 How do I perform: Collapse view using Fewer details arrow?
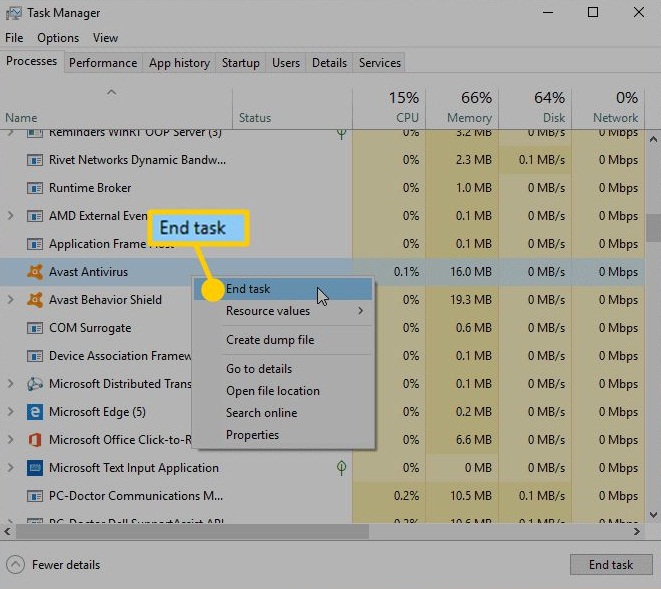click(15, 564)
